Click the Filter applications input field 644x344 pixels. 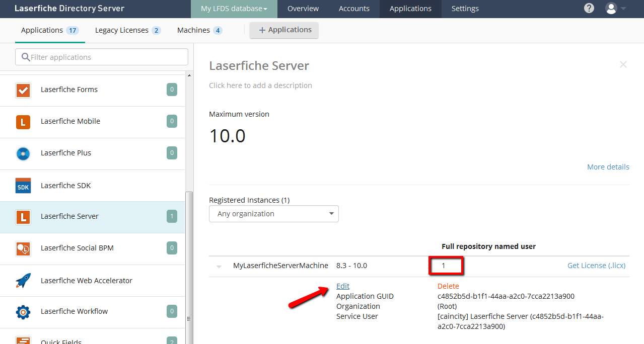102,57
